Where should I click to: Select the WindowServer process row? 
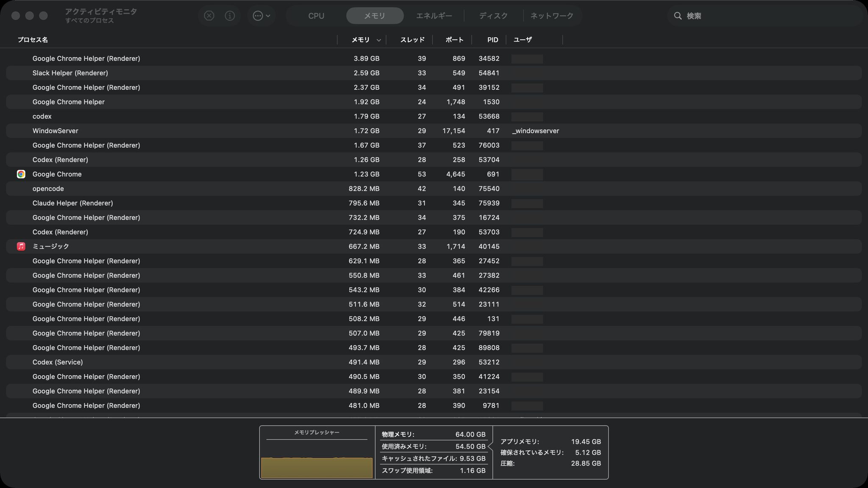tap(434, 131)
